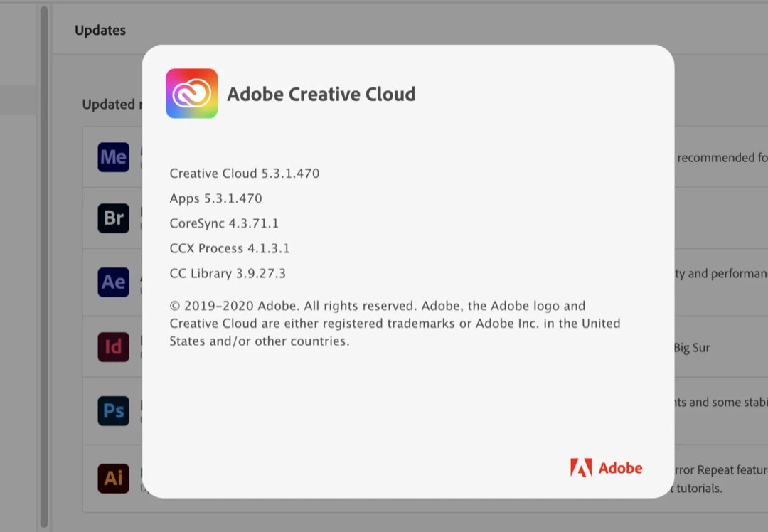The image size is (768, 532).
Task: Select the Apps 5.3.1.470 version line
Action: pyautogui.click(x=215, y=198)
